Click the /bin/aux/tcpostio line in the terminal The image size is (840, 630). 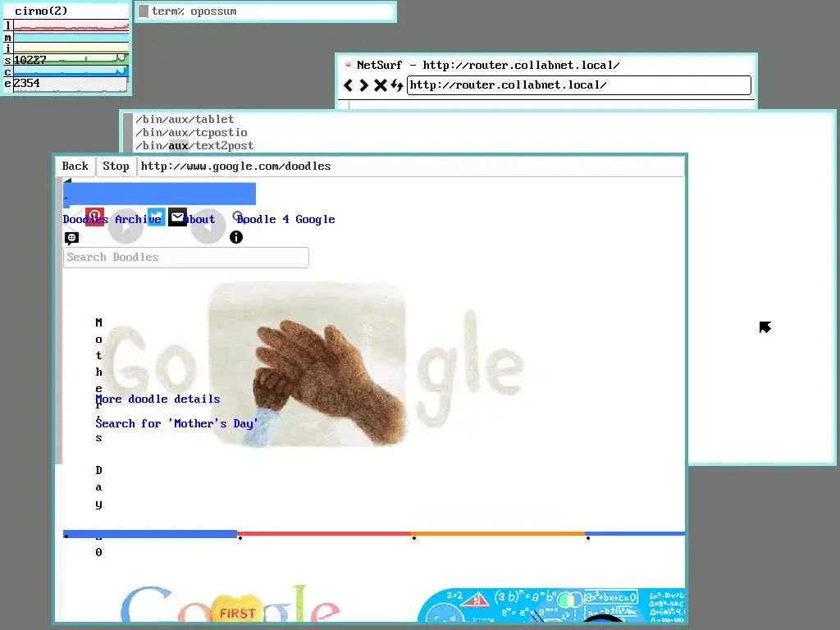(x=191, y=132)
